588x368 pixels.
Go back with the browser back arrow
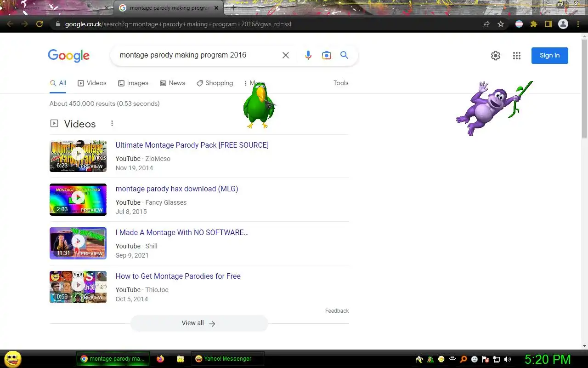(10, 24)
